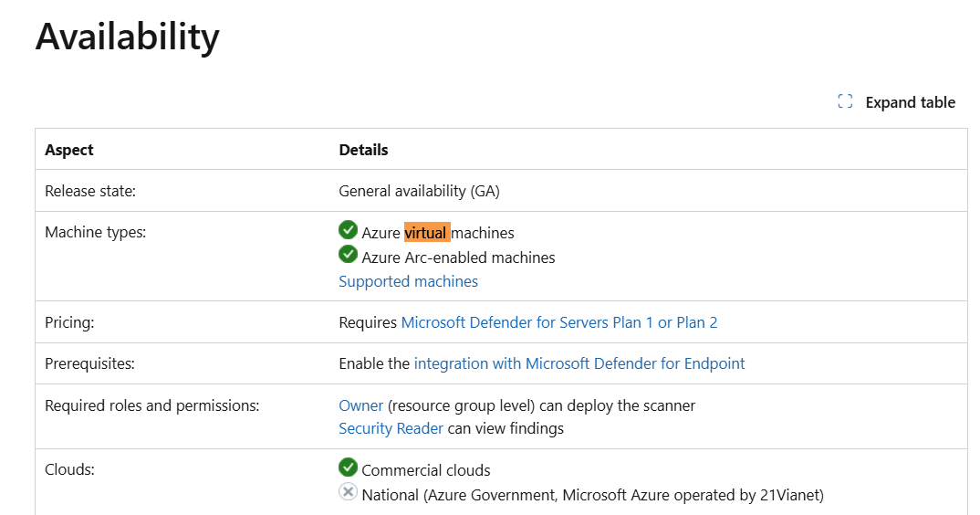Click Azure Arc-enabled machines text
This screenshot has width=980, height=515.
[x=458, y=257]
